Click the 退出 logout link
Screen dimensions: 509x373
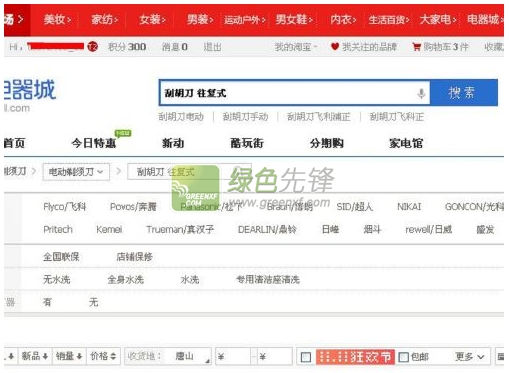coord(212,47)
